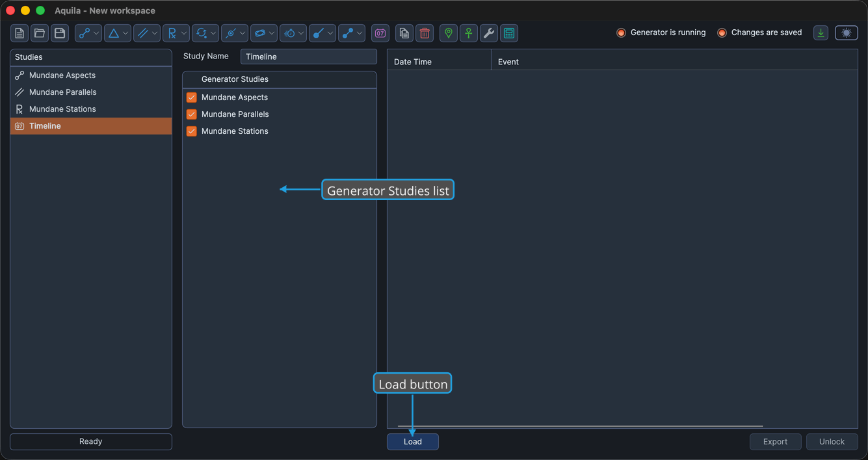Screen dimensions: 868x460
Task: Open settings with the wrench icon
Action: pos(489,33)
